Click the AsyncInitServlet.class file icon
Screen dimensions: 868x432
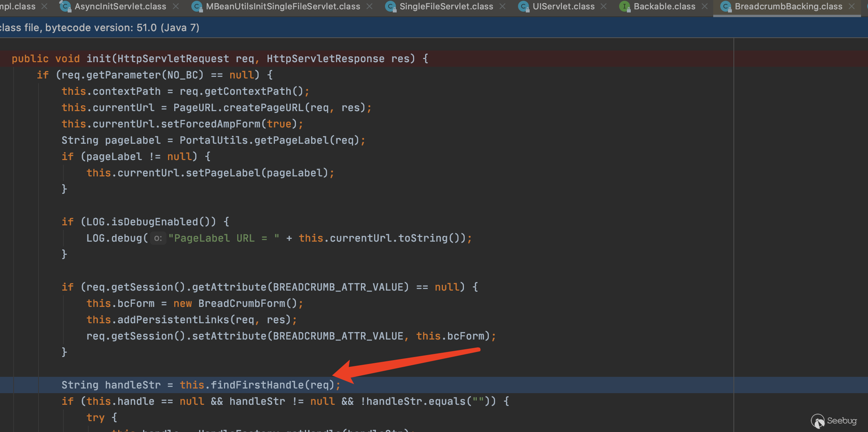65,6
